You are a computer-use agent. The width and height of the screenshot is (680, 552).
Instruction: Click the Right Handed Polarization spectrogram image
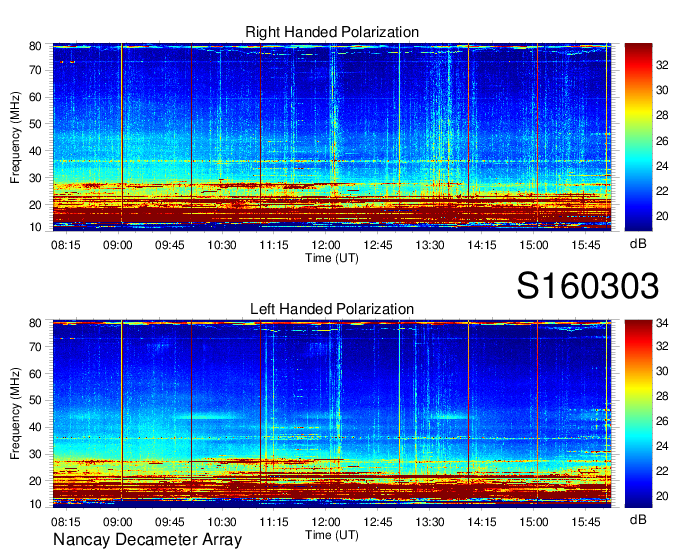click(332, 137)
